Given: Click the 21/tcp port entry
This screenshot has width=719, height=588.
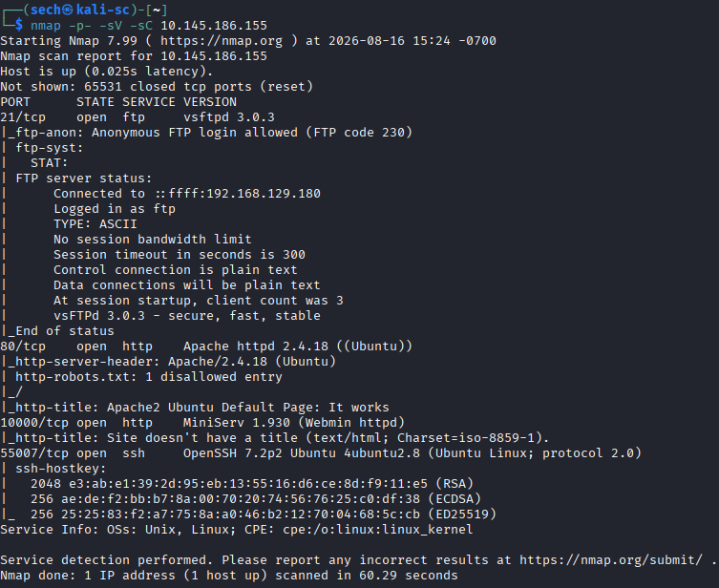Looking at the screenshot, I should pos(23,117).
